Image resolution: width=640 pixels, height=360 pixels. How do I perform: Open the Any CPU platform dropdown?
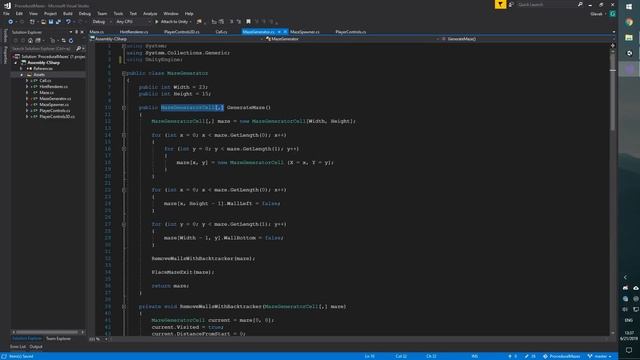click(x=133, y=22)
